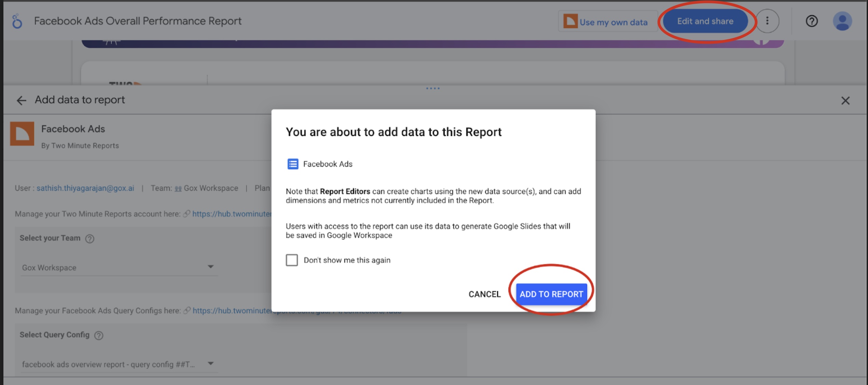Show help for Select your Team
The width and height of the screenshot is (868, 385).
click(90, 239)
